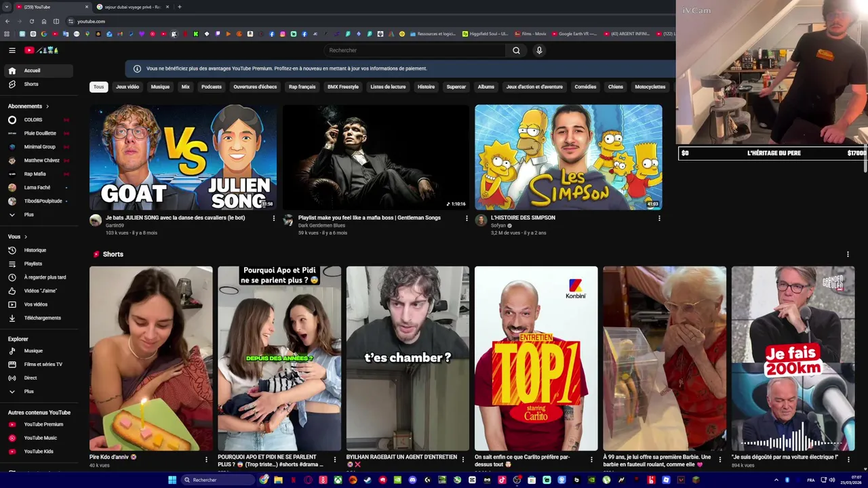Open the t'es chamber short
This screenshot has height=488, width=868.
[408, 359]
